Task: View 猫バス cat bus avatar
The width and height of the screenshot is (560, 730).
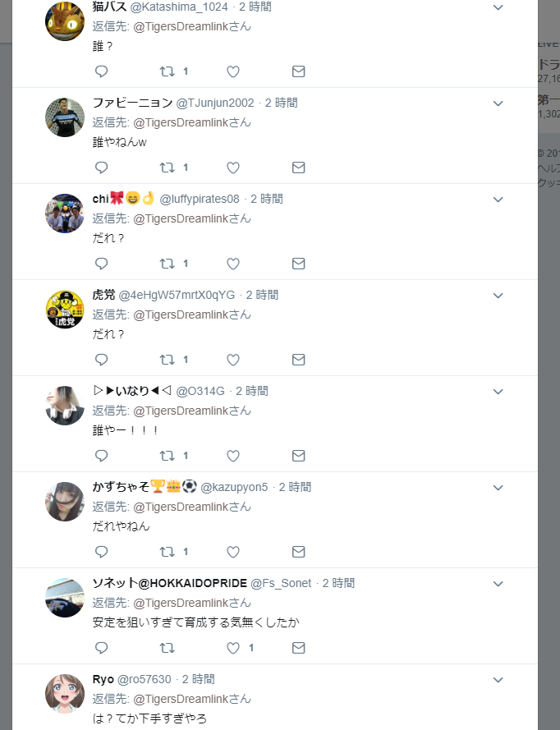Action: (65, 21)
